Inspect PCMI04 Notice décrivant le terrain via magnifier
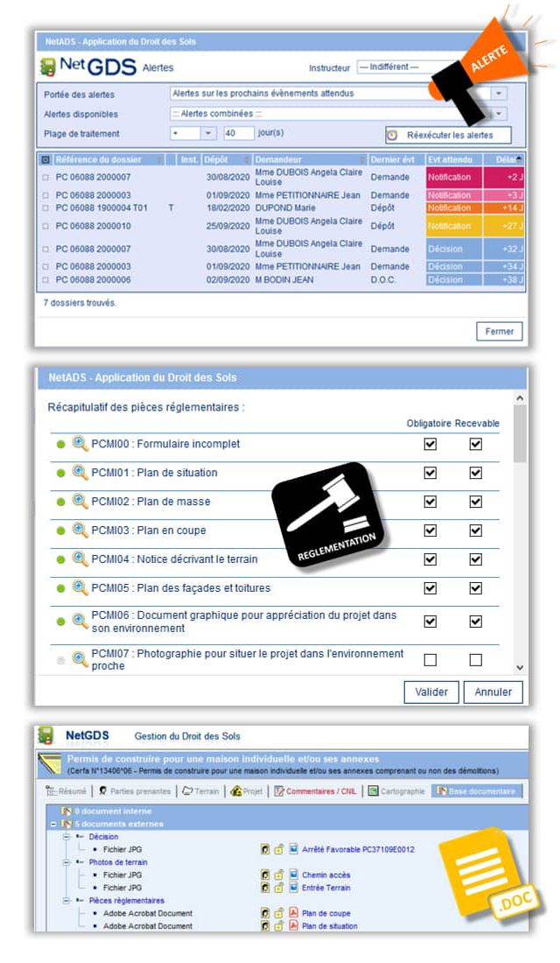Viewport: 560px width, 963px height. click(x=80, y=559)
